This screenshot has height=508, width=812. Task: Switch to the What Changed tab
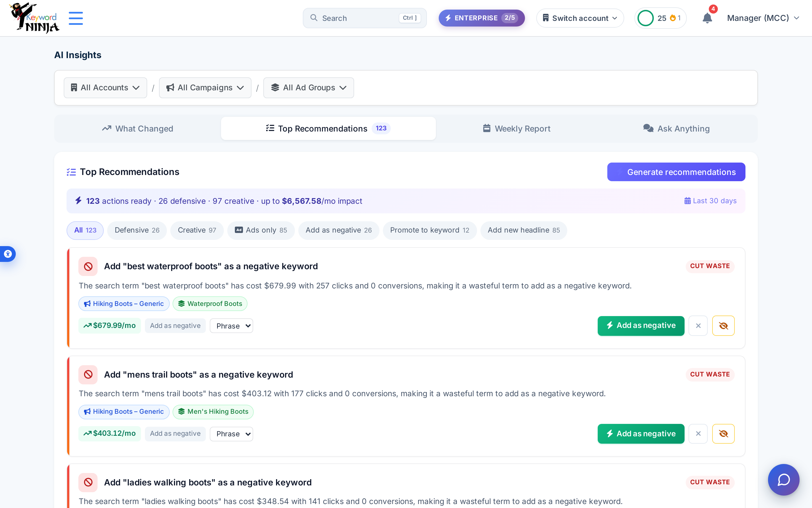(138, 129)
